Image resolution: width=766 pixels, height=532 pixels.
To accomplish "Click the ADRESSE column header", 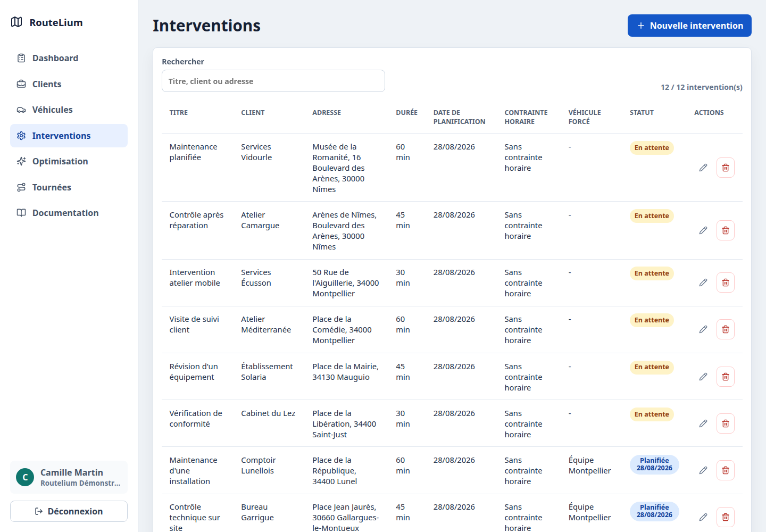I will pos(327,113).
